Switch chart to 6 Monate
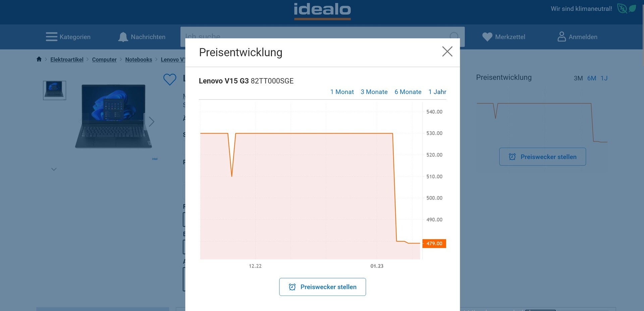The height and width of the screenshot is (311, 644). (x=408, y=92)
